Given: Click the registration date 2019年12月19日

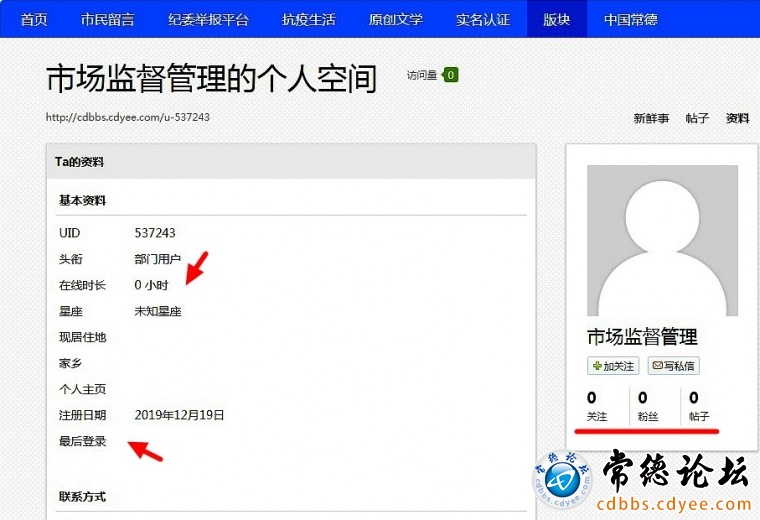Looking at the screenshot, I should 179,415.
